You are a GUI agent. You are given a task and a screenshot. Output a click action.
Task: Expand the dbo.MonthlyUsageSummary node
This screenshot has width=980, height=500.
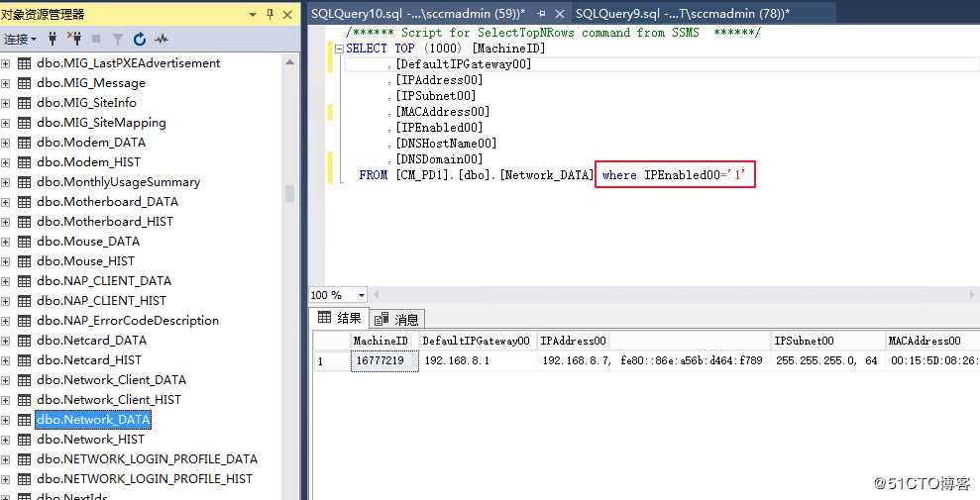tap(6, 182)
